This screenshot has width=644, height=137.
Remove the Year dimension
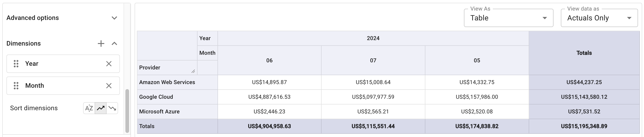coord(109,64)
